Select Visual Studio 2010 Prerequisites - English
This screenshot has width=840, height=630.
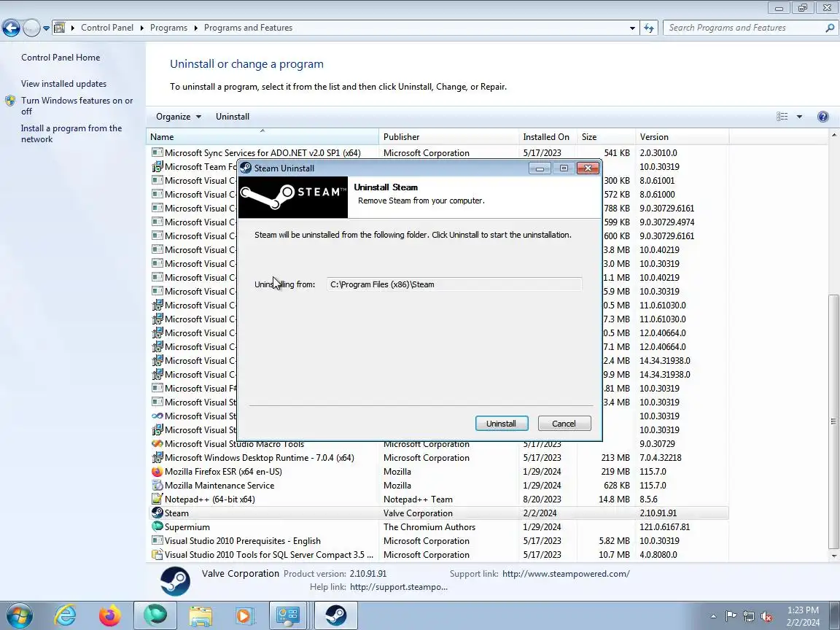point(439,540)
